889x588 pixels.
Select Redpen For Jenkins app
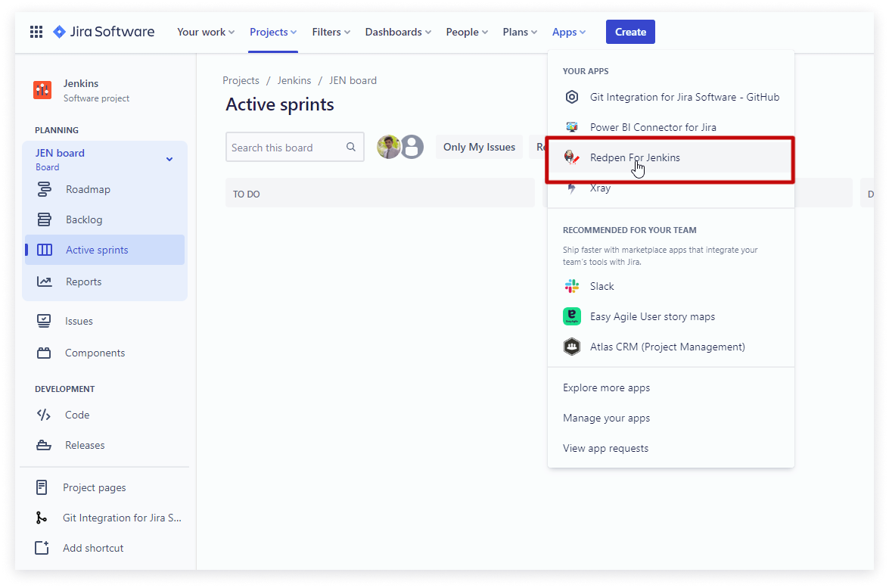[670, 157]
